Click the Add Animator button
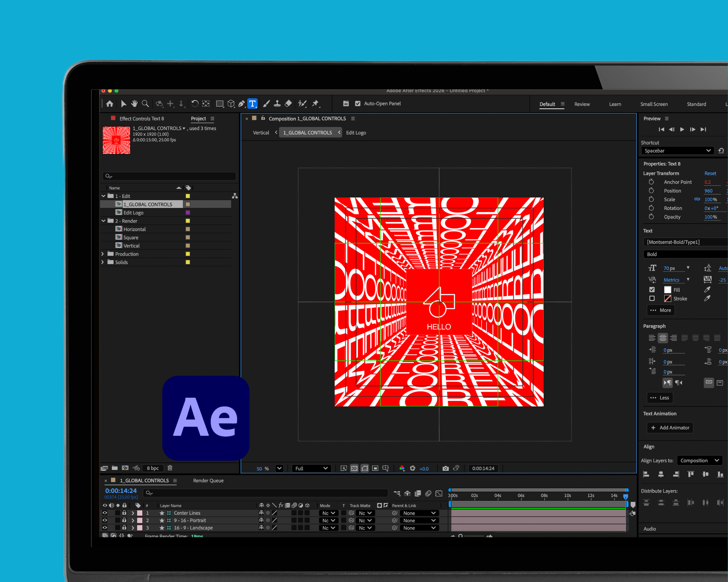This screenshot has height=582, width=728. [670, 428]
